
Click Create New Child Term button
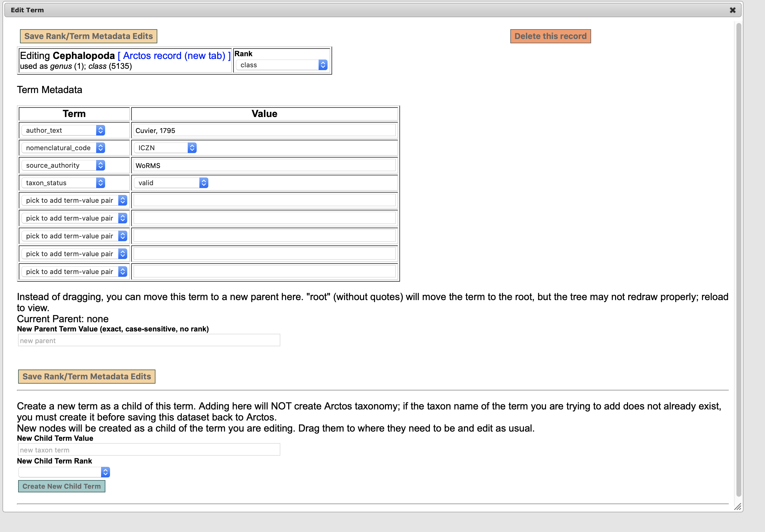point(62,486)
